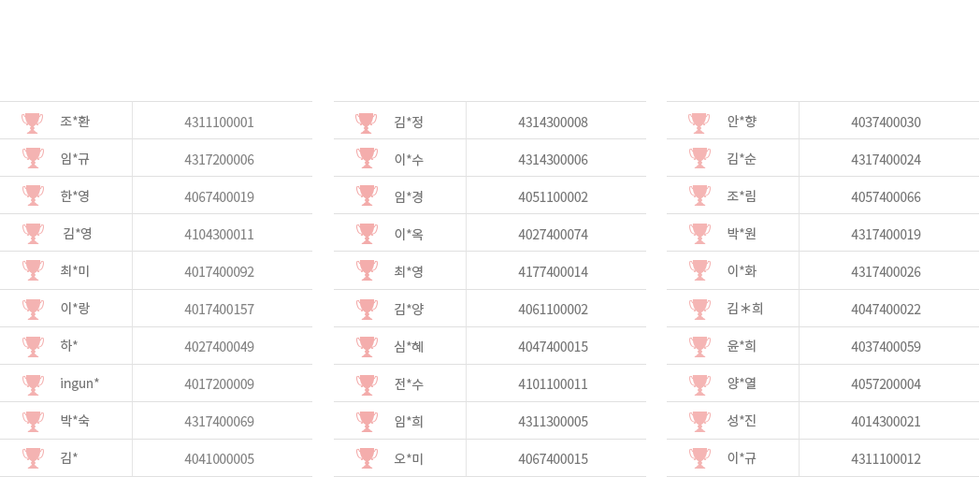Click the number 4067400019
This screenshot has width=980, height=477.
(x=220, y=197)
